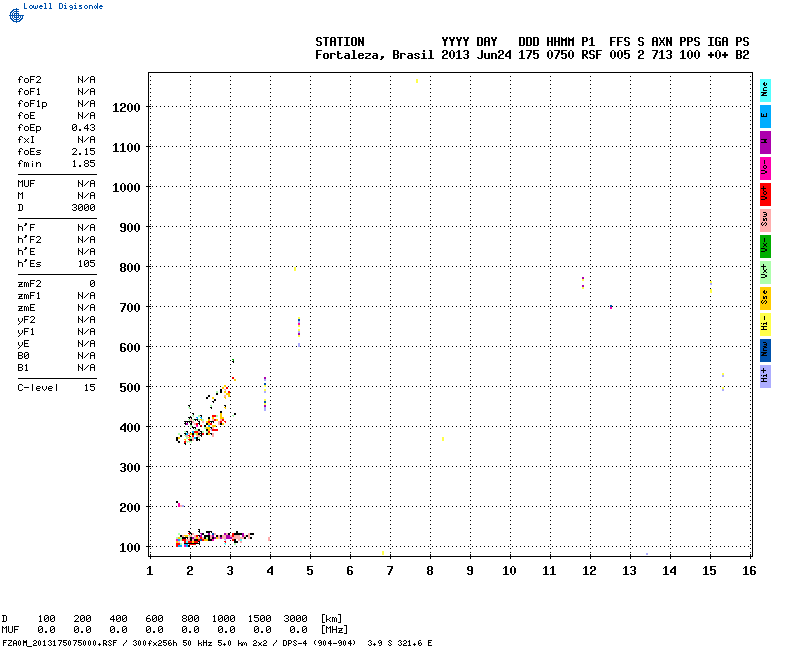Click the fmin value 1.85

click(83, 164)
